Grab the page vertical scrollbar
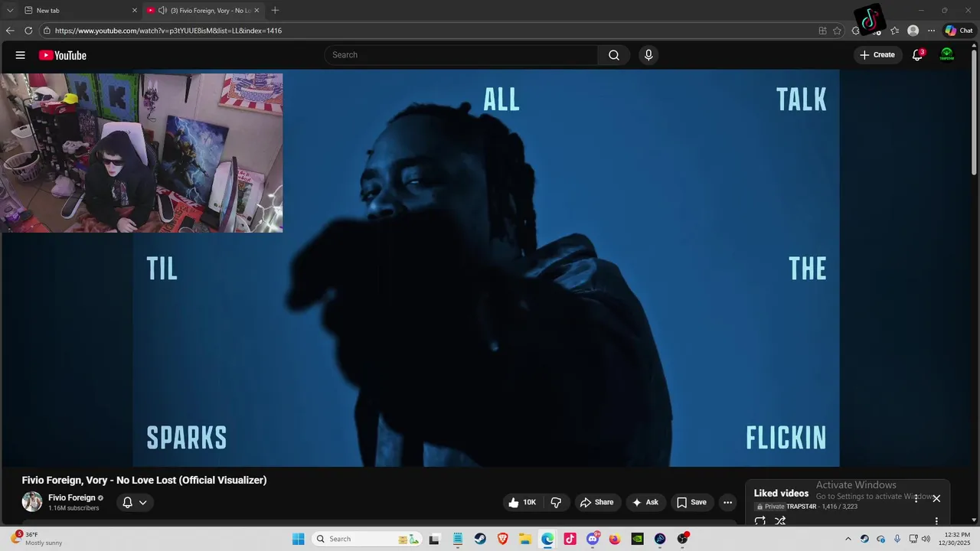This screenshot has width=980, height=551. pyautogui.click(x=975, y=111)
